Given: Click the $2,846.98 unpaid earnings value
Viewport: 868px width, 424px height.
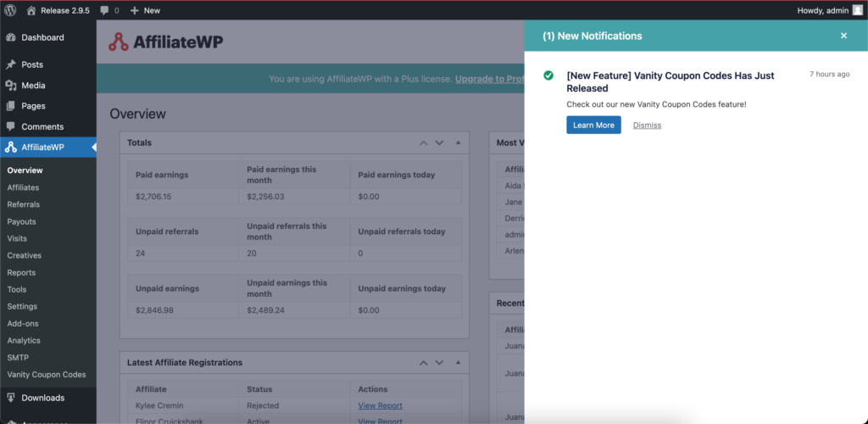Looking at the screenshot, I should tap(154, 310).
